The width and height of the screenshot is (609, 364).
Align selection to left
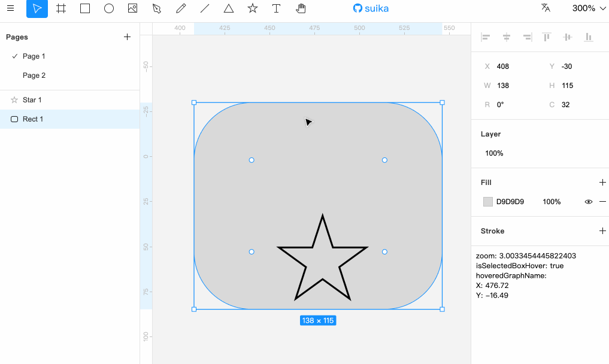[x=486, y=37]
